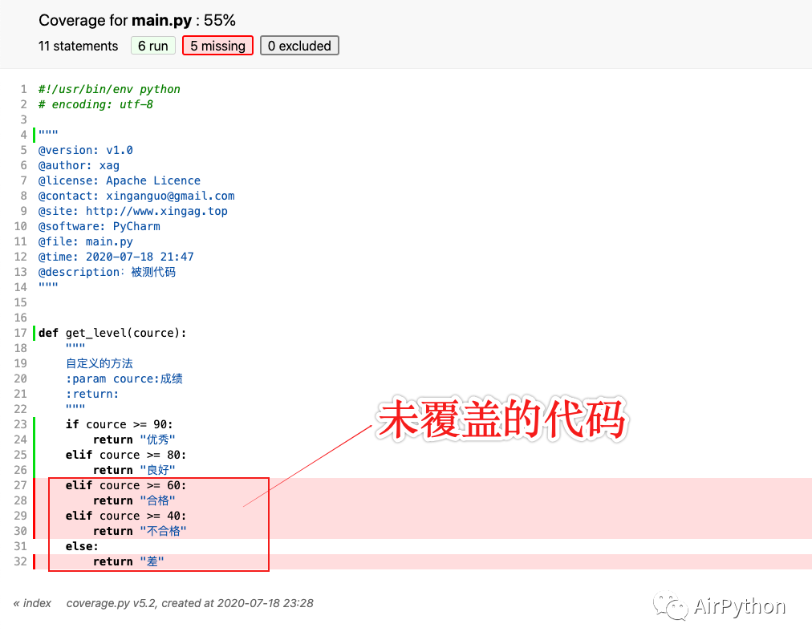This screenshot has width=812, height=644.
Task: Click '@contact: xinganguo@gmail.com' line
Action: (x=136, y=196)
